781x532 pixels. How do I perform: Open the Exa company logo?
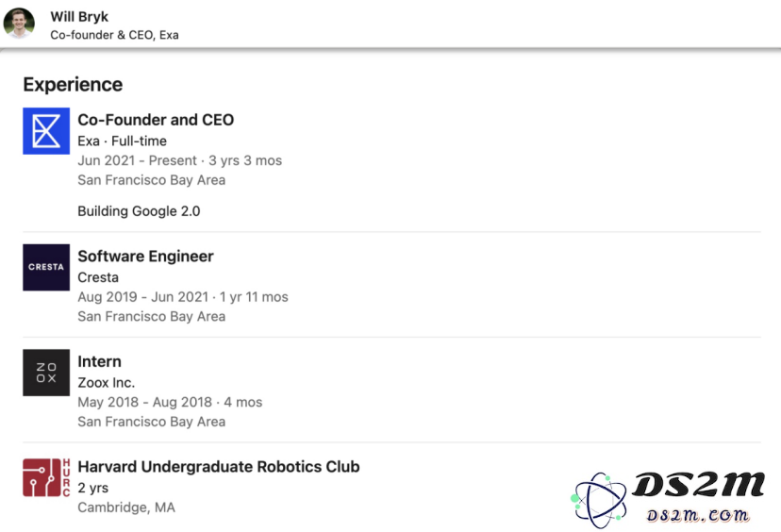pos(46,131)
